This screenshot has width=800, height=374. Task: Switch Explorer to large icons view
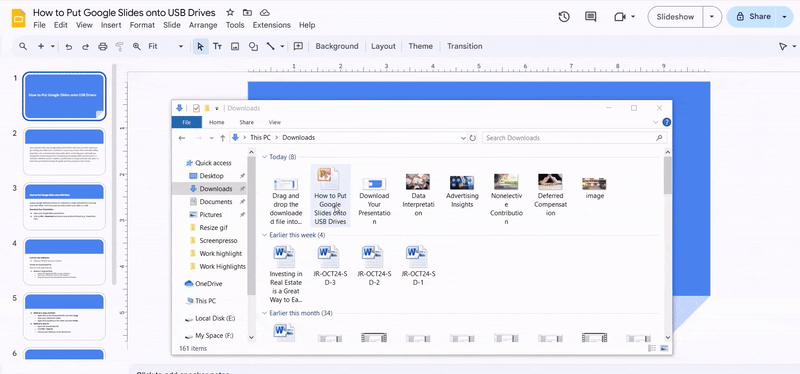coord(664,348)
